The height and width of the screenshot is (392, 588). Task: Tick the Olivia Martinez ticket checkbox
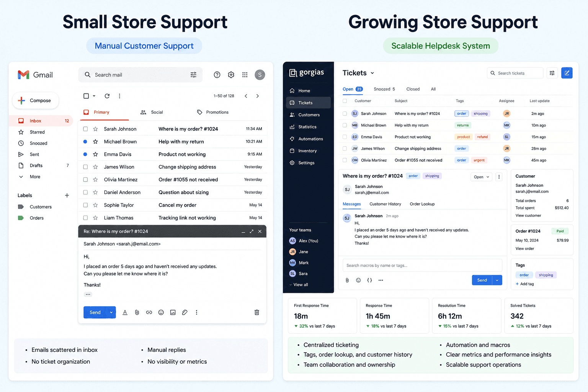pyautogui.click(x=345, y=160)
